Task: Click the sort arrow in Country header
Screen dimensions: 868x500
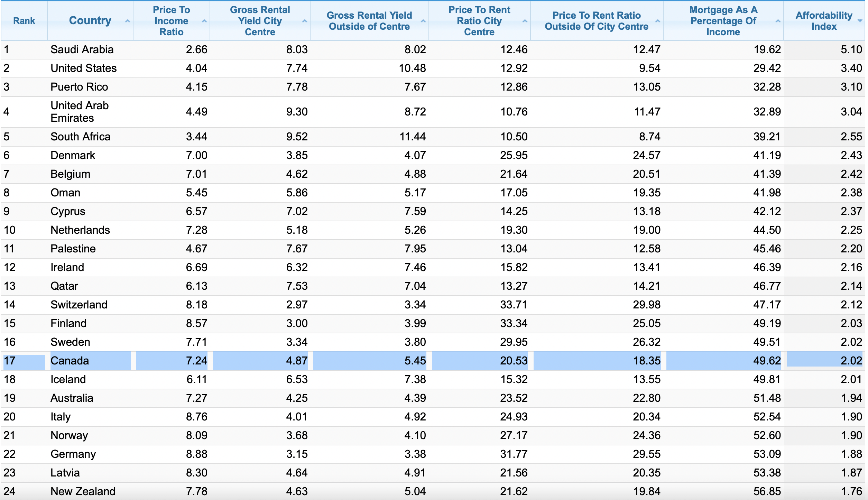Action: pyautogui.click(x=127, y=21)
